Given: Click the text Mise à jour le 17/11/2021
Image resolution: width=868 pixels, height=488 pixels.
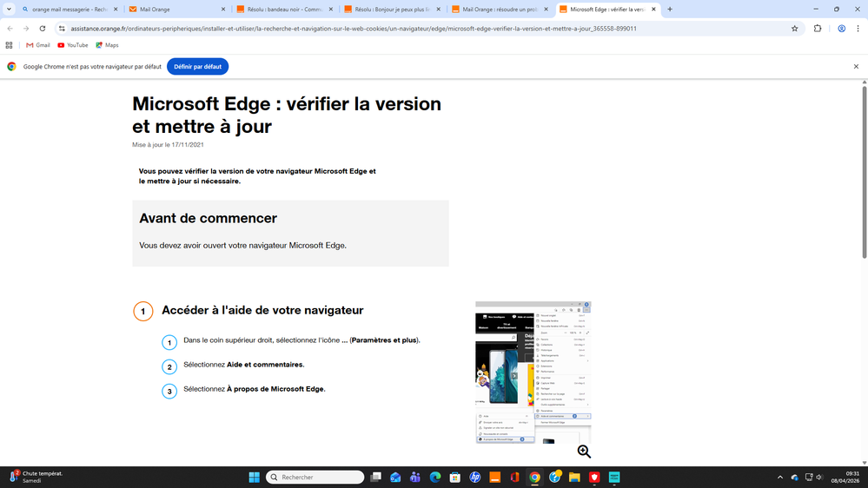Looking at the screenshot, I should pos(168,145).
